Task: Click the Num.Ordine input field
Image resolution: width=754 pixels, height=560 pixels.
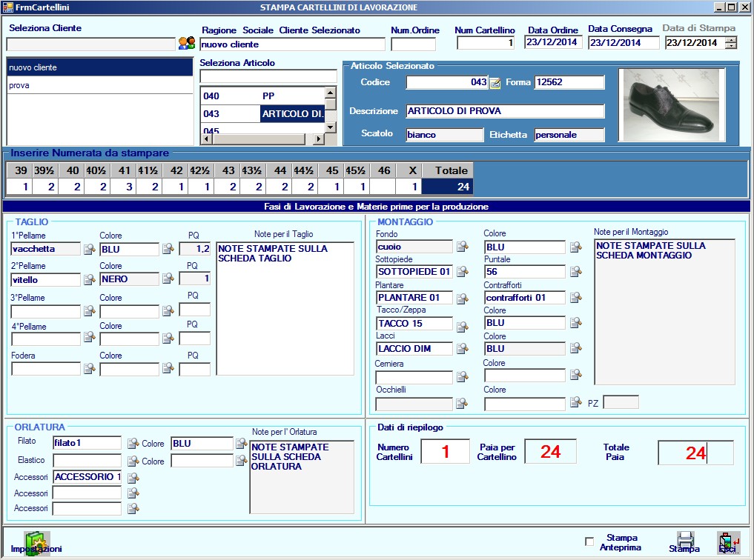Action: [x=413, y=44]
